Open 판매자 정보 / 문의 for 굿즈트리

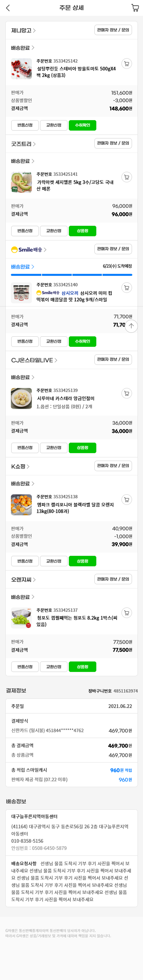(113, 144)
